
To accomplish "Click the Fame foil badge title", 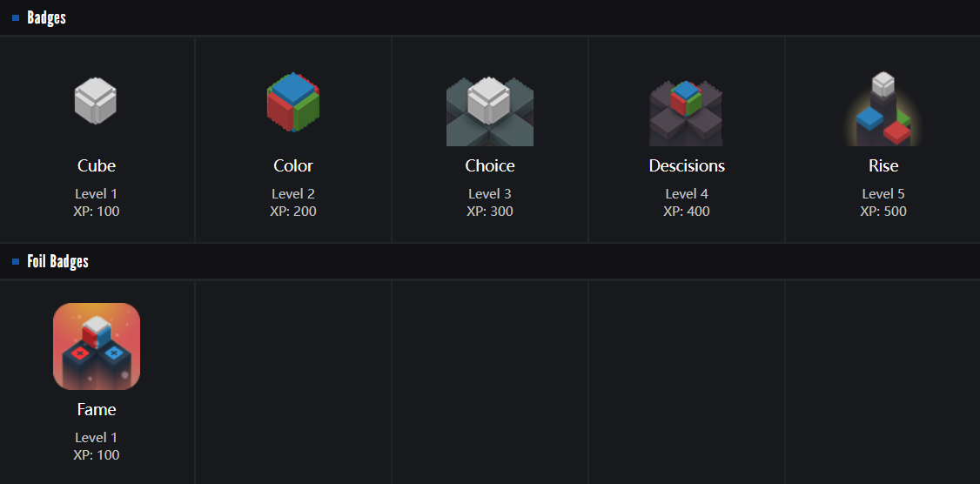I will click(97, 409).
